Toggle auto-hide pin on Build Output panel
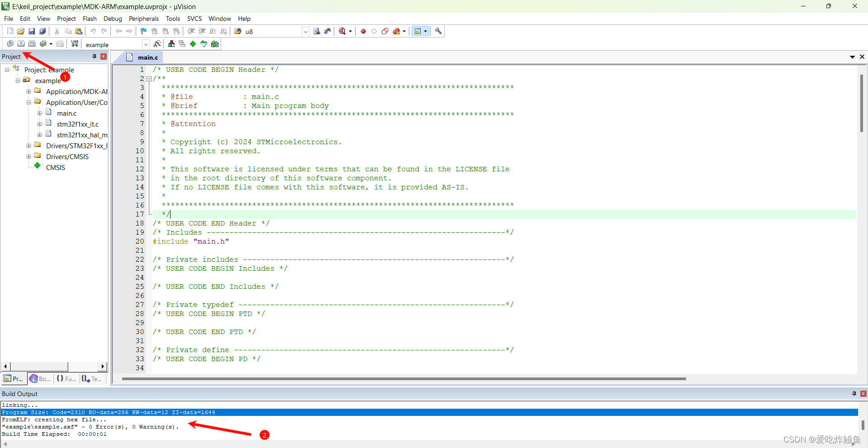 [x=854, y=394]
